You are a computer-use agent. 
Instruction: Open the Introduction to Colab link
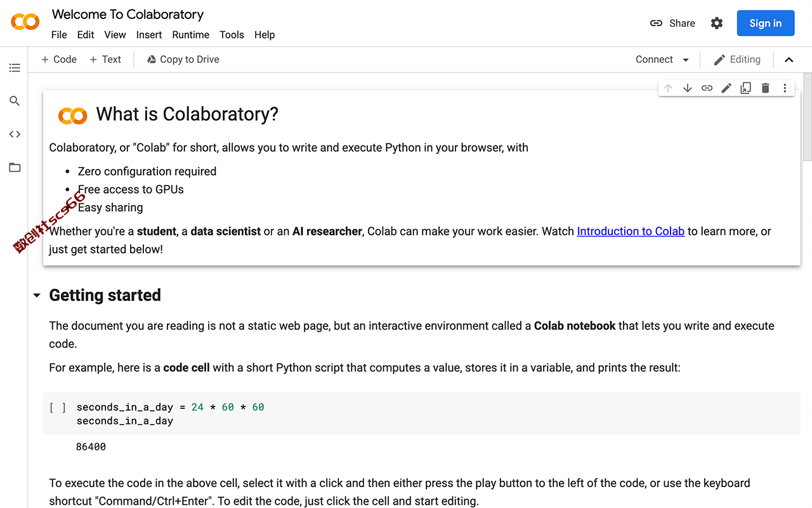[x=631, y=231]
